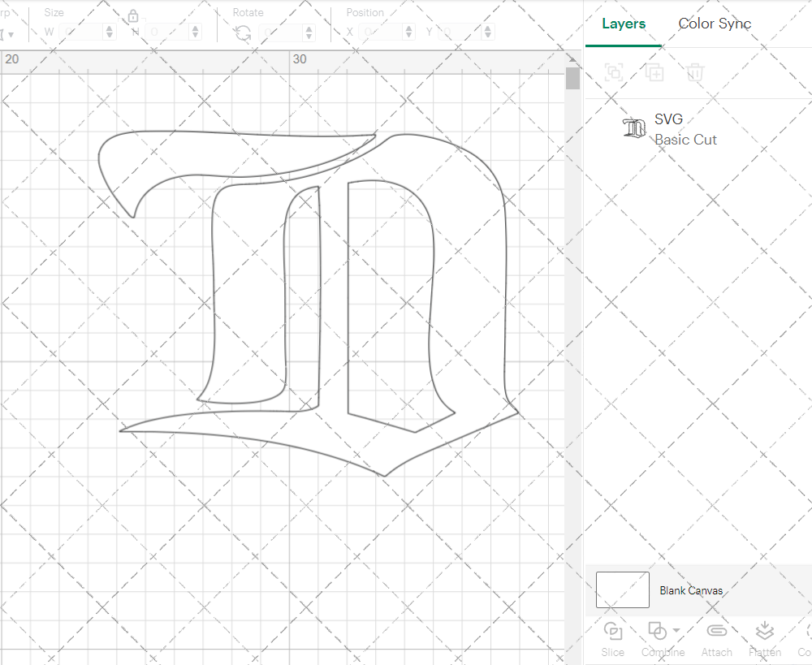
Task: Switch to the Layers tab
Action: pos(624,24)
